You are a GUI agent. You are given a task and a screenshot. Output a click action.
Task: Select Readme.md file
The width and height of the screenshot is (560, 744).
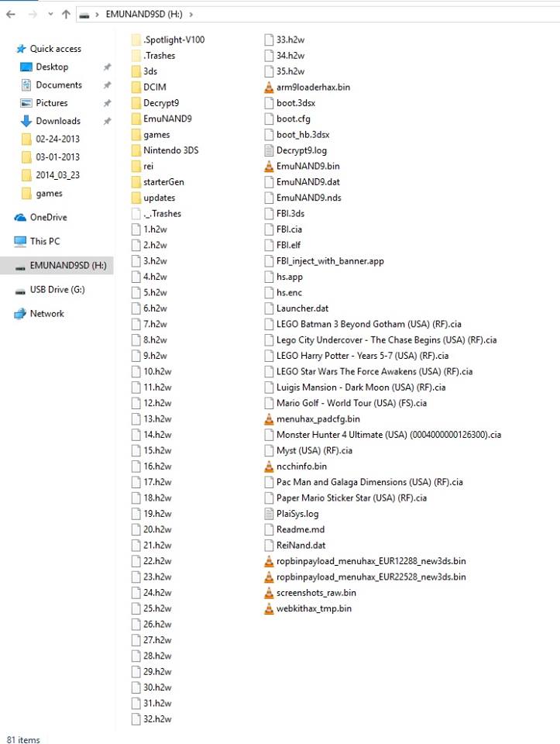[301, 529]
